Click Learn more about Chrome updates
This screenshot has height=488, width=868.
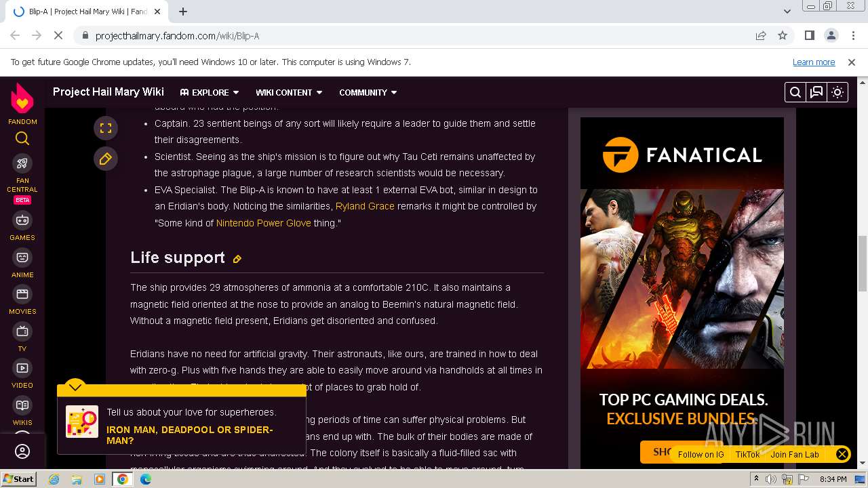814,62
